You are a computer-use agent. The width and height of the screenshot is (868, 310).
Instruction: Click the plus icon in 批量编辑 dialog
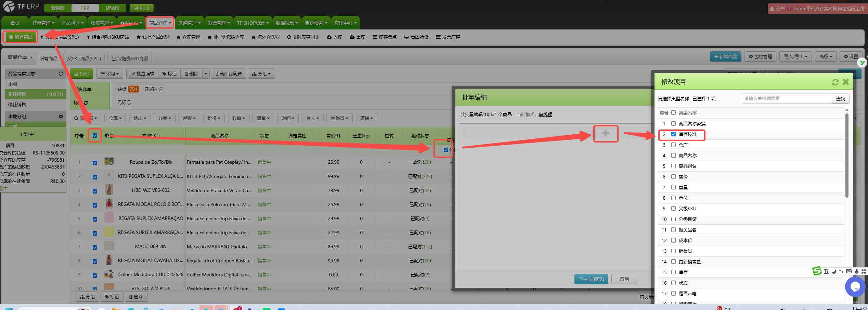point(606,134)
